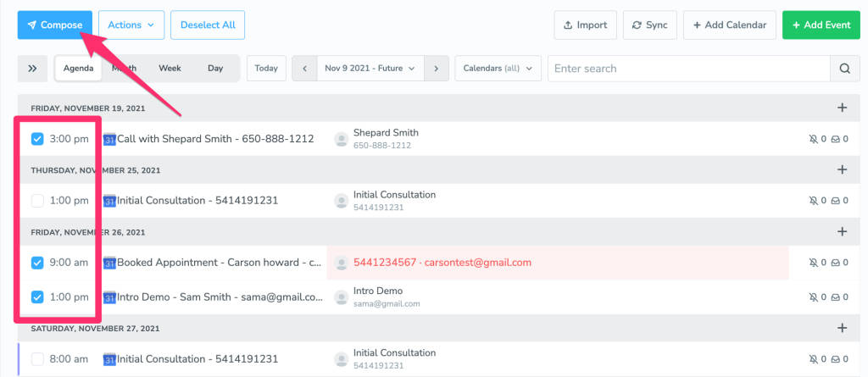This screenshot has width=868, height=377.
Task: Switch to Day view
Action: point(215,69)
